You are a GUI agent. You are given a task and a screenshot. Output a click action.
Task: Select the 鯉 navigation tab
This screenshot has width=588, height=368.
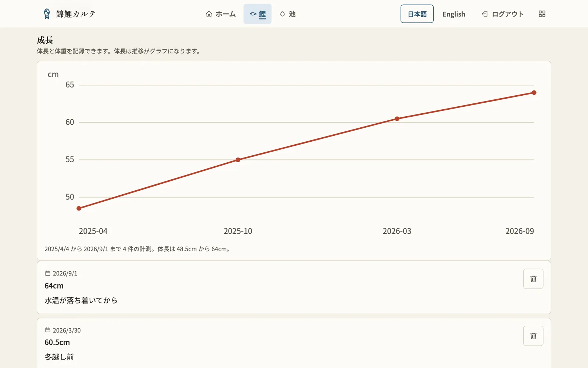pyautogui.click(x=258, y=14)
